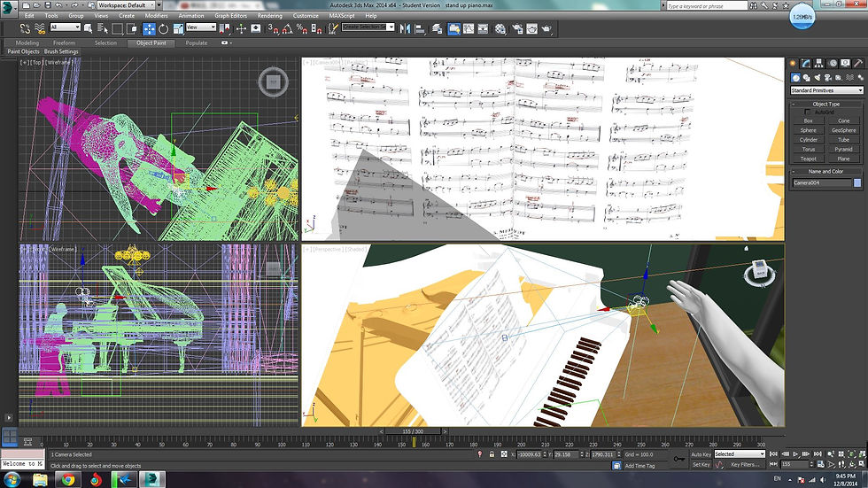Click the Bind to Space Warp icon

point(41,28)
